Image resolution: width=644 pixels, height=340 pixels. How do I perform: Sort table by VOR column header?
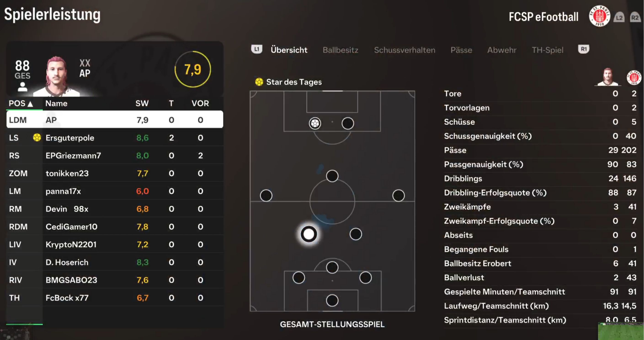(200, 103)
